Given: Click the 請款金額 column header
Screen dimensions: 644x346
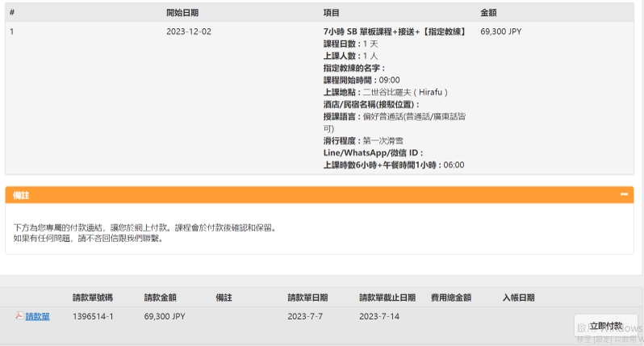Looking at the screenshot, I should [x=160, y=298].
